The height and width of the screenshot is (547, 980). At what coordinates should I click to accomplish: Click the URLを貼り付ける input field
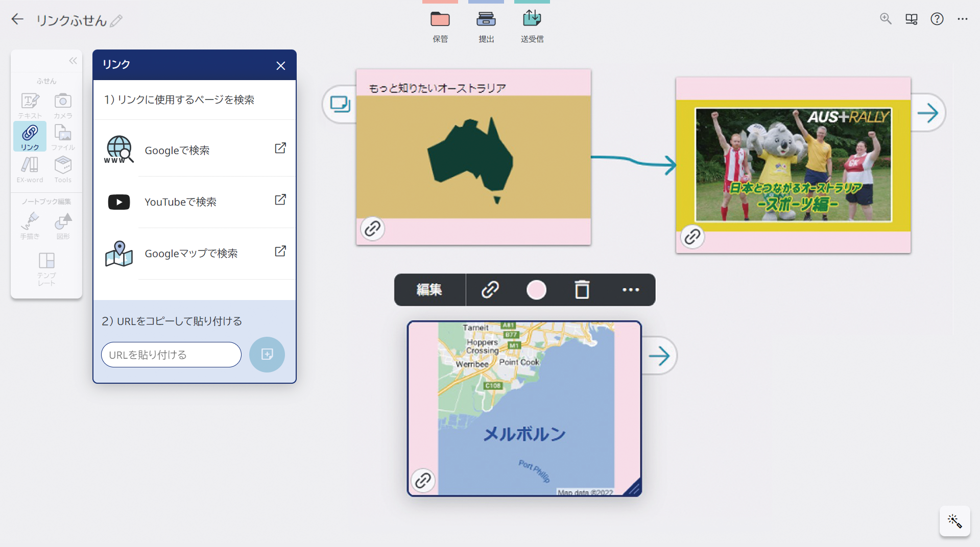(171, 355)
